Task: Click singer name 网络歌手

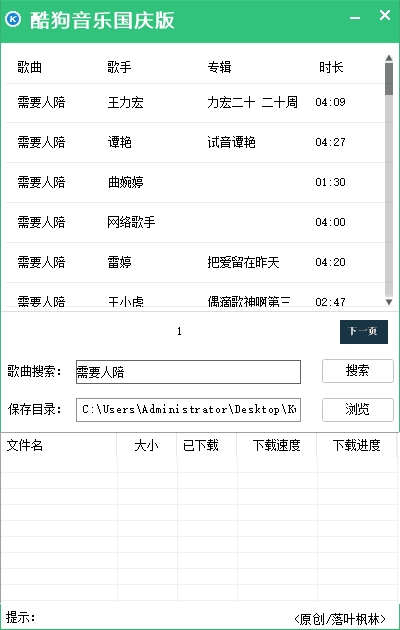Action: point(131,222)
